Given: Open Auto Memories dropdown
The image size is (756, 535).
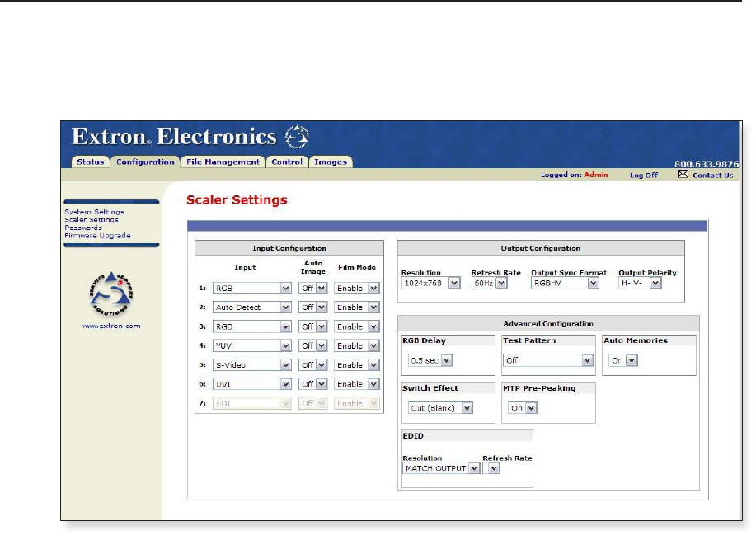Looking at the screenshot, I should click(x=623, y=360).
